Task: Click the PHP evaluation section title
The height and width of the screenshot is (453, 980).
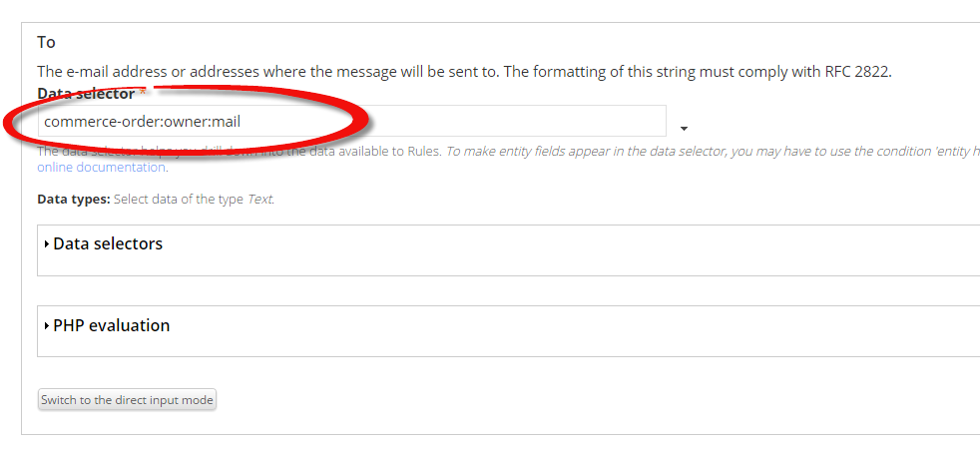Action: 111,325
